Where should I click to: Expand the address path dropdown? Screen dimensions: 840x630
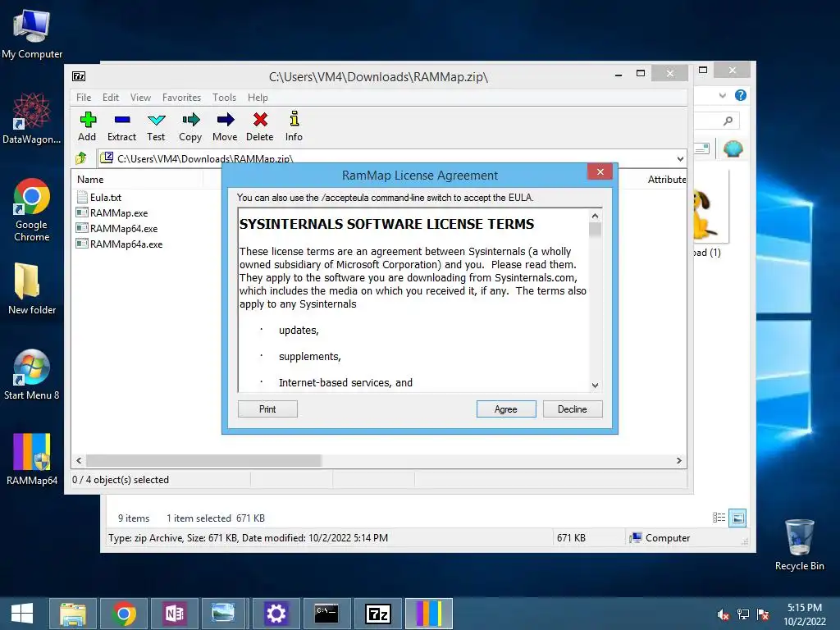[680, 158]
